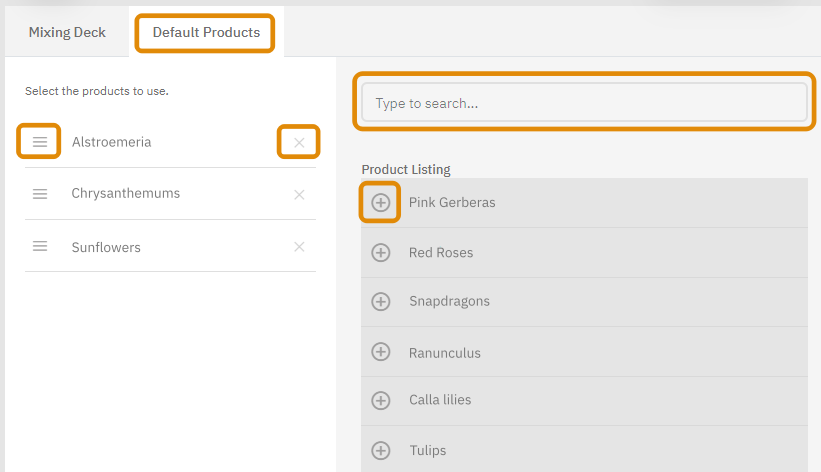Click Red Roses product name
821x472 pixels.
click(441, 253)
